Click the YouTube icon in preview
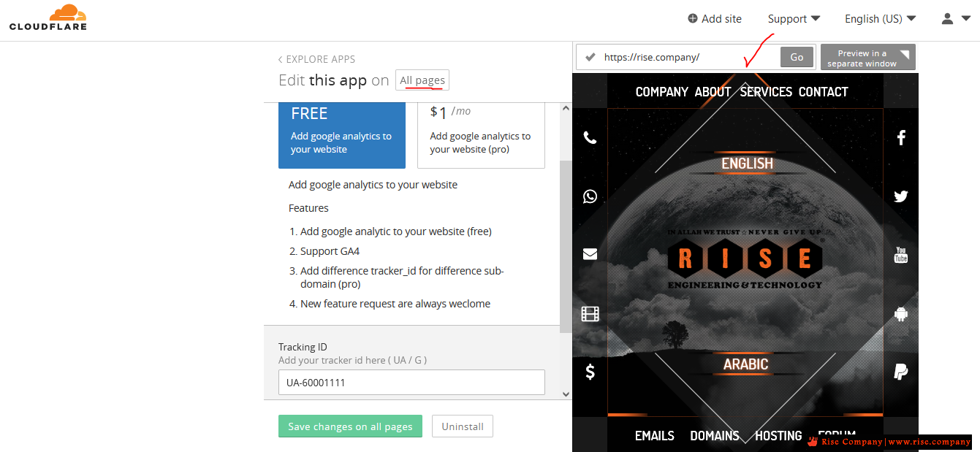 click(901, 255)
